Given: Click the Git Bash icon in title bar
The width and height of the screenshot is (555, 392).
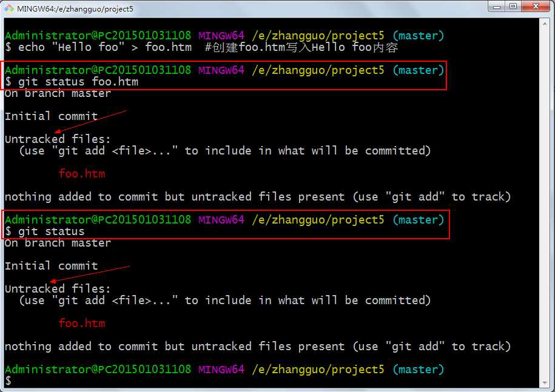Looking at the screenshot, I should (9, 8).
